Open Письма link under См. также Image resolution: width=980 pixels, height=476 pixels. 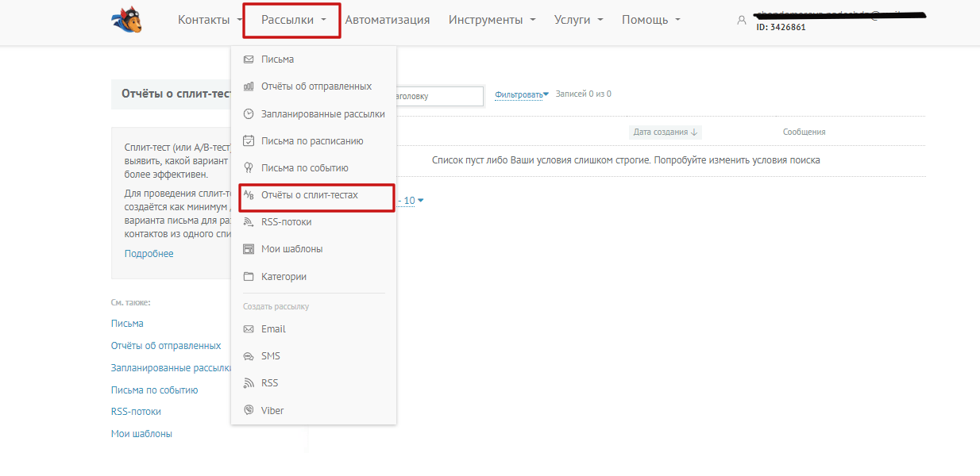(127, 324)
